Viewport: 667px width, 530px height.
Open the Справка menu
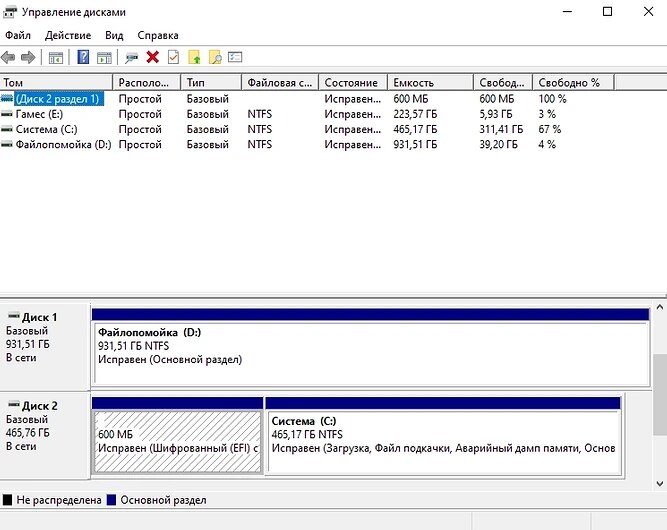tap(158, 35)
